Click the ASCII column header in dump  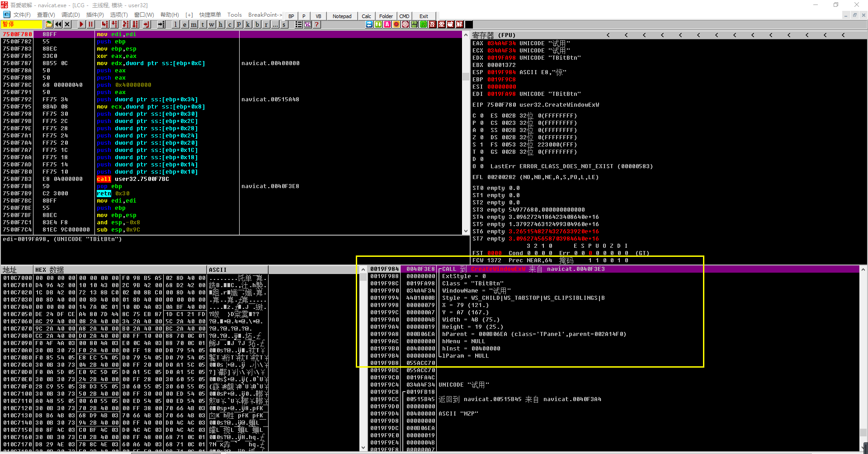pyautogui.click(x=238, y=270)
